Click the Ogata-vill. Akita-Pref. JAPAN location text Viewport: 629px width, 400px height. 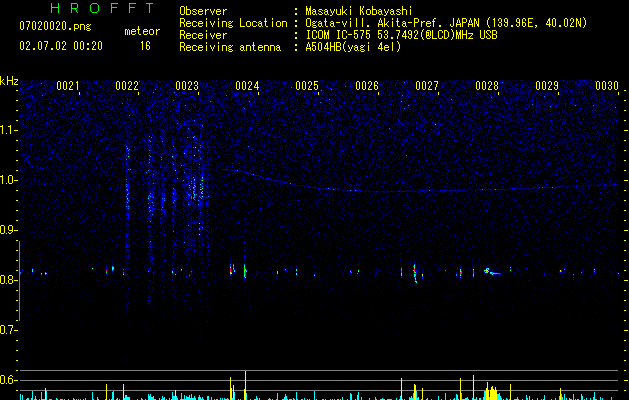(x=446, y=23)
